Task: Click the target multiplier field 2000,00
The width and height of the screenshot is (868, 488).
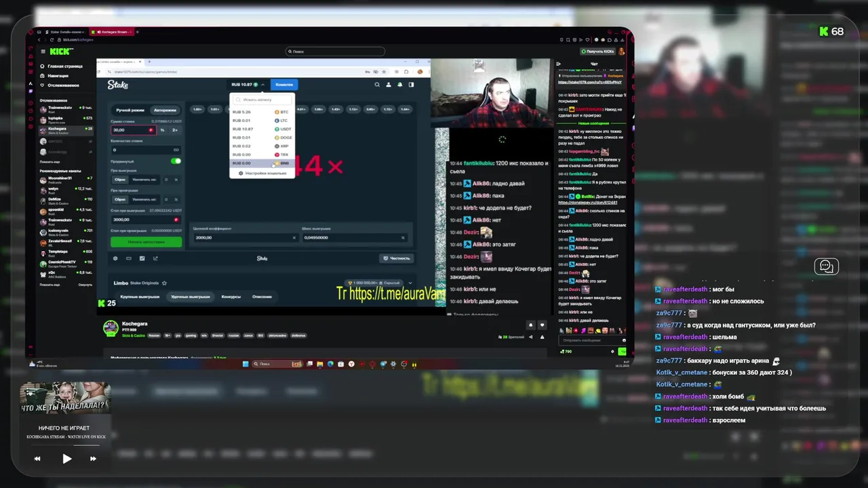Action: (245, 238)
